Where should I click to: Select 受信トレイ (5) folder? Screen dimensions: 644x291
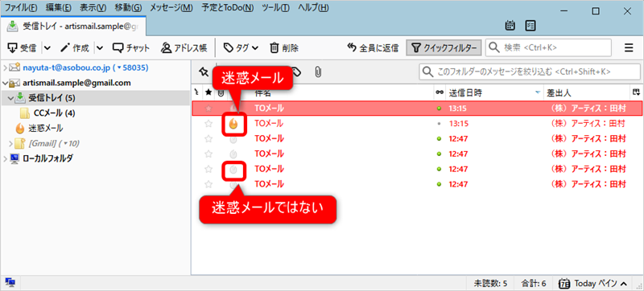click(52, 98)
